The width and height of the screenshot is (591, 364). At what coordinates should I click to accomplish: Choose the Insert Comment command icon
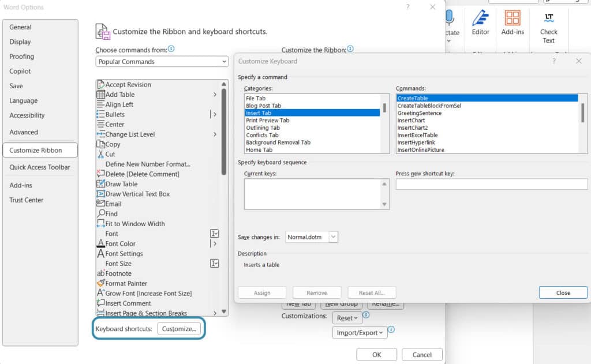pos(101,303)
